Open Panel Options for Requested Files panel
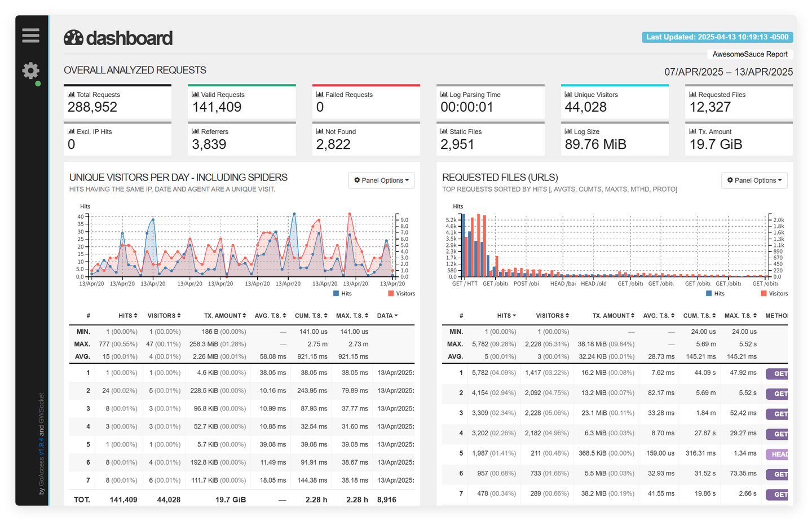 click(x=754, y=180)
